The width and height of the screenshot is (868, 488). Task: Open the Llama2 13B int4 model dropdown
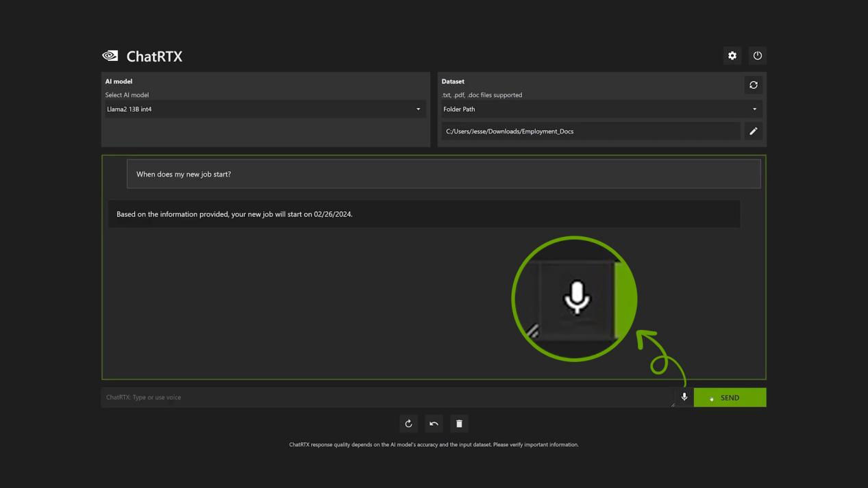tap(264, 110)
